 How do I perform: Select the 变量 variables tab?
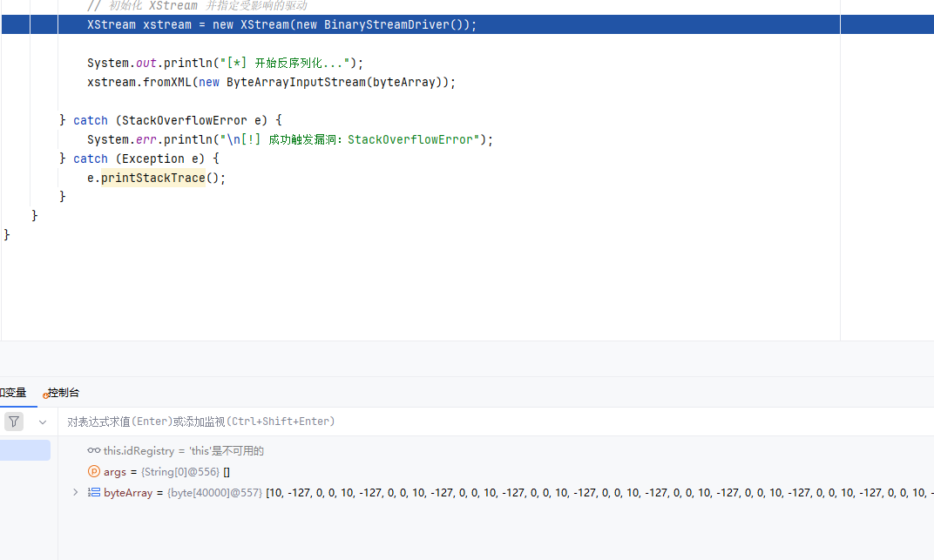13,393
